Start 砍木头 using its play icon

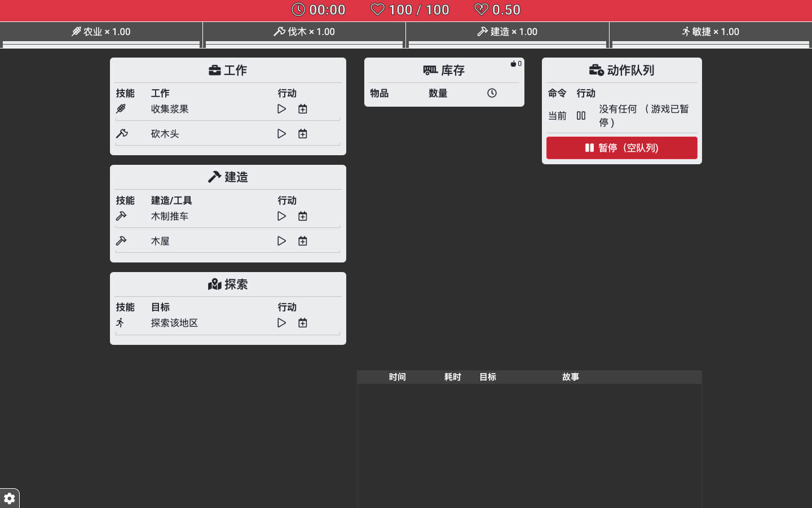(x=281, y=134)
